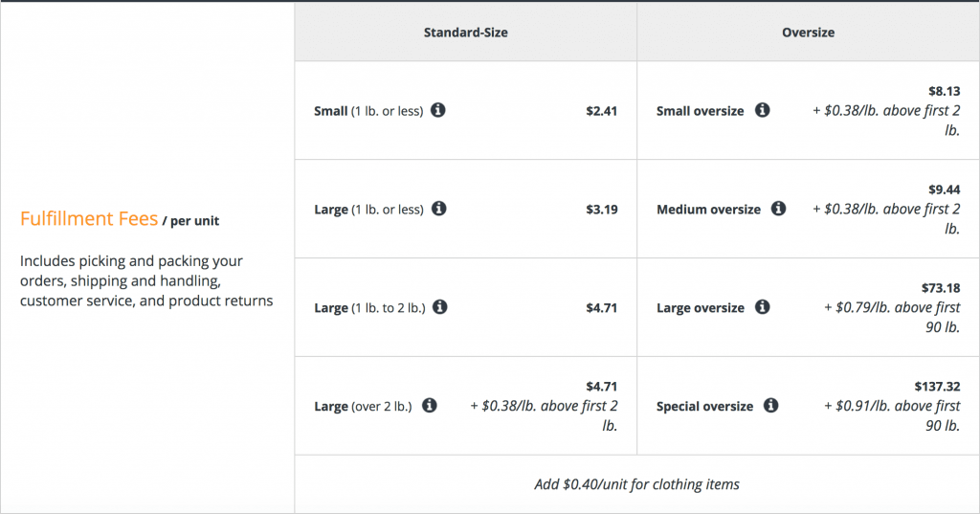980x514 pixels.
Task: Click info icon next to Large oversize
Action: (x=762, y=307)
